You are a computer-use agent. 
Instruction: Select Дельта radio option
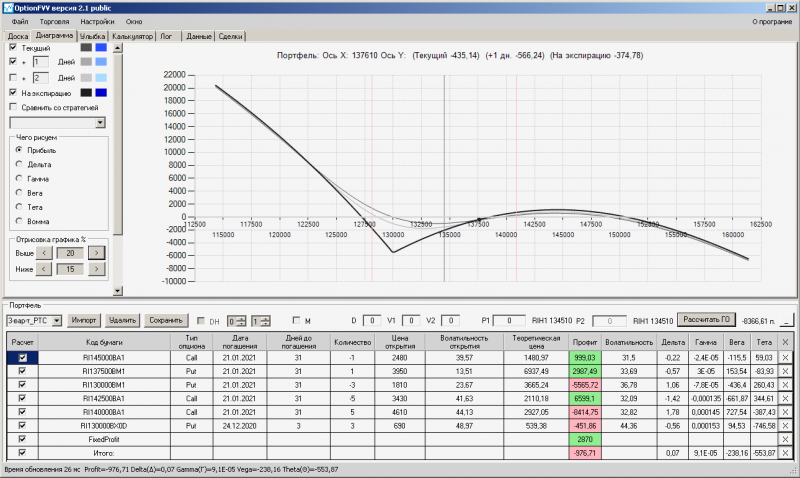click(x=19, y=164)
